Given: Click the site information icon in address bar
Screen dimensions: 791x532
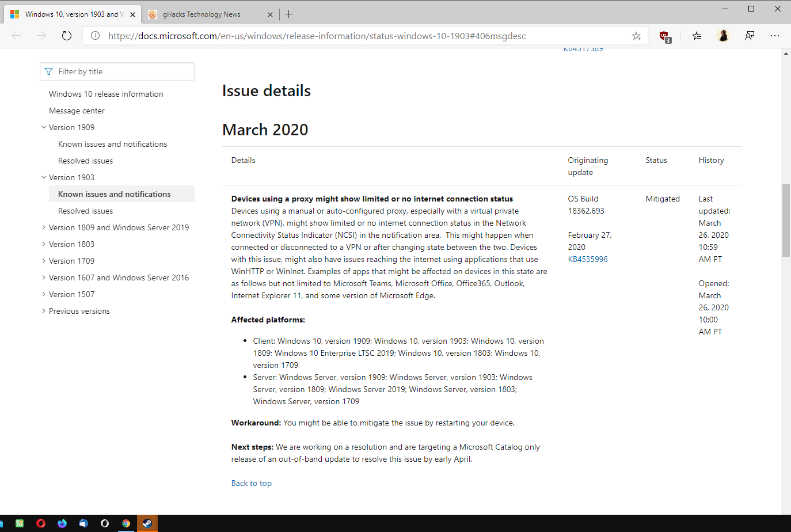Looking at the screenshot, I should [x=96, y=36].
